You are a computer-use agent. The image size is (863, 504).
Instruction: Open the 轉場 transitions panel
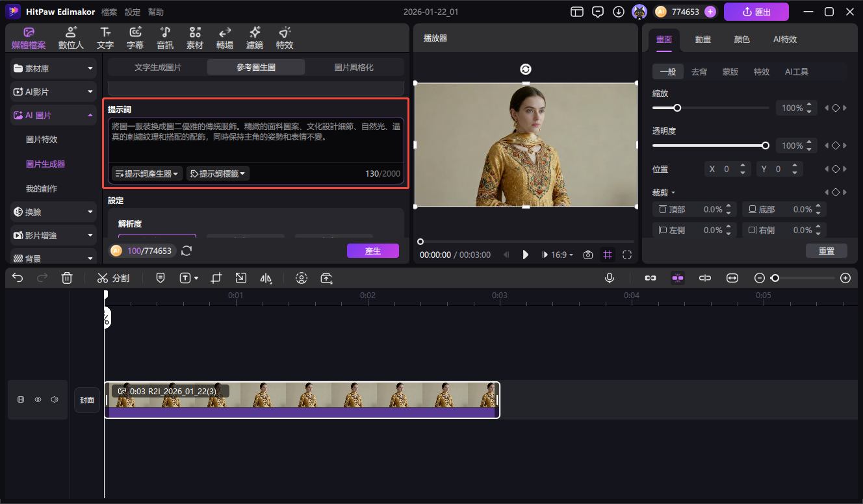coord(224,37)
